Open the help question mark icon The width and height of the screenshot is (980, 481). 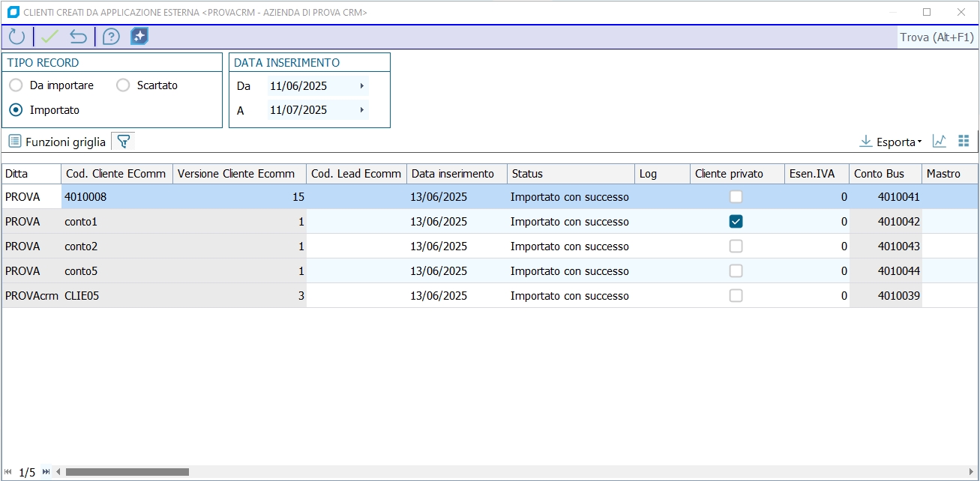pyautogui.click(x=111, y=37)
